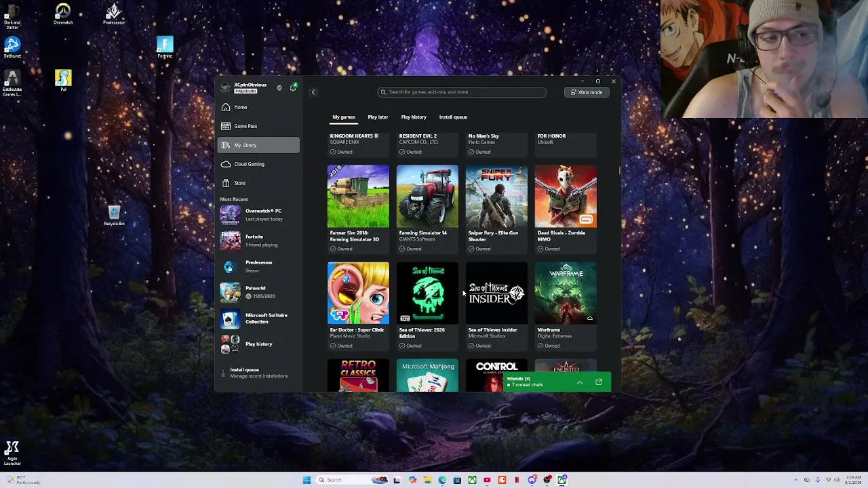Switch to the Play later tab
Viewport: 868px width, 488px height.
pyautogui.click(x=378, y=117)
